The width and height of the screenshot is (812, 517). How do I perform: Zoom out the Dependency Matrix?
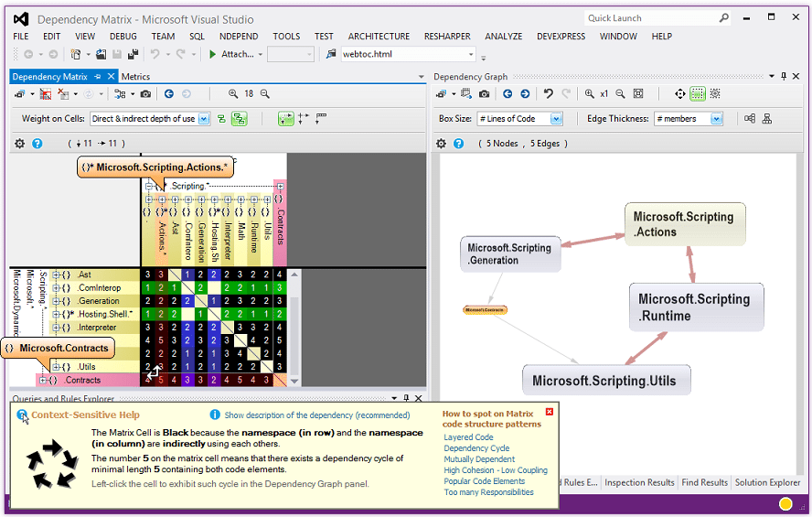pos(264,93)
